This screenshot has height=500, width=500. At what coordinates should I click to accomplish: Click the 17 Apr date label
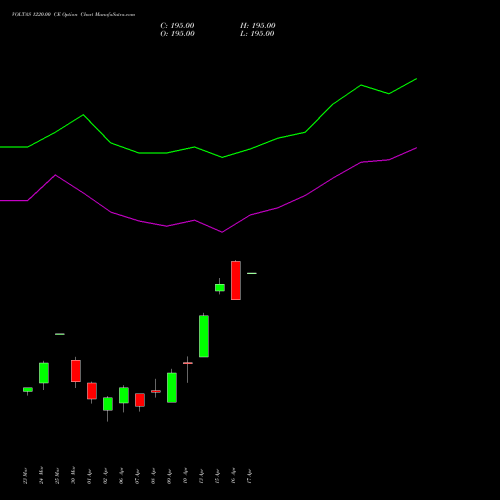tap(249, 476)
